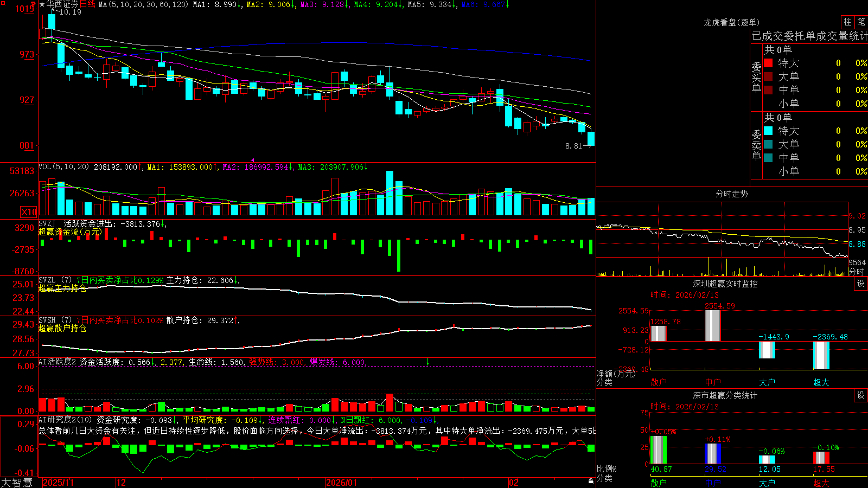Click 平均研究度: -0.109 text
The width and height of the screenshot is (868, 488).
coord(220,420)
